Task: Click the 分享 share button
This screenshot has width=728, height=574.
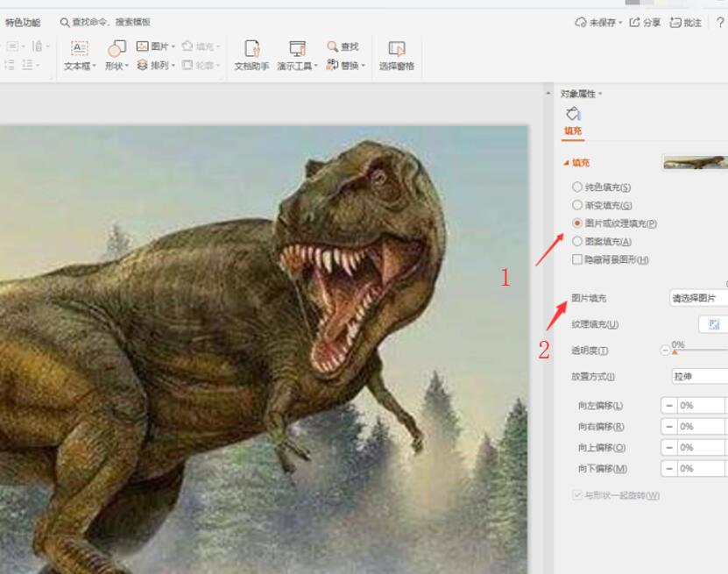Action: tap(645, 22)
